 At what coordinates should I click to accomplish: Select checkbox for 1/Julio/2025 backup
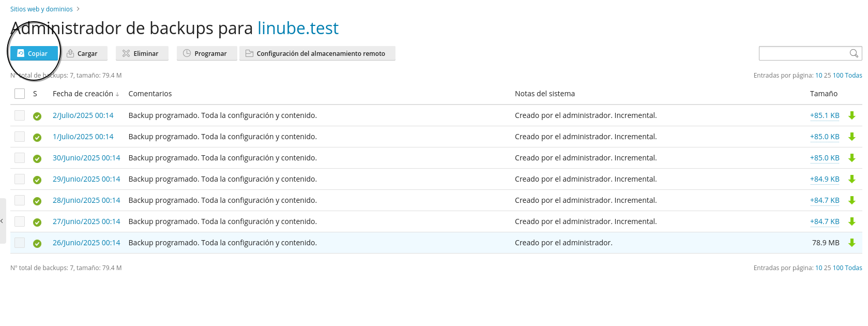tap(20, 137)
